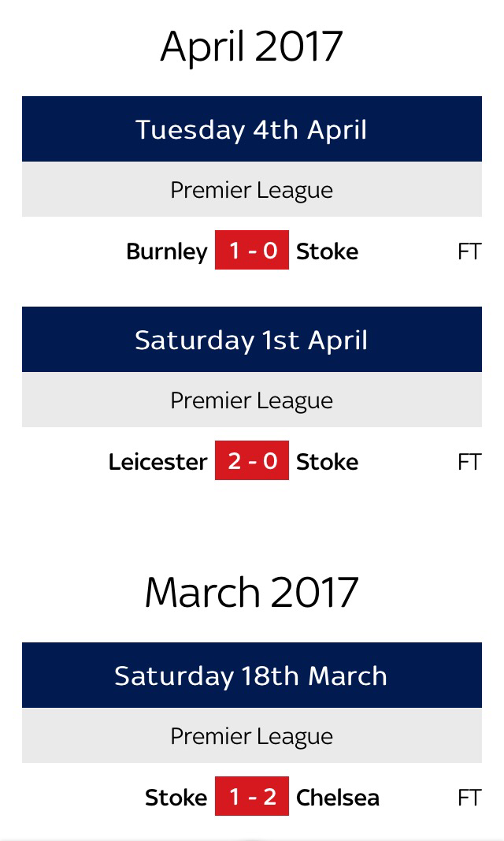Tap the FT status of the Leicester match
This screenshot has height=841, width=504.
point(469,462)
